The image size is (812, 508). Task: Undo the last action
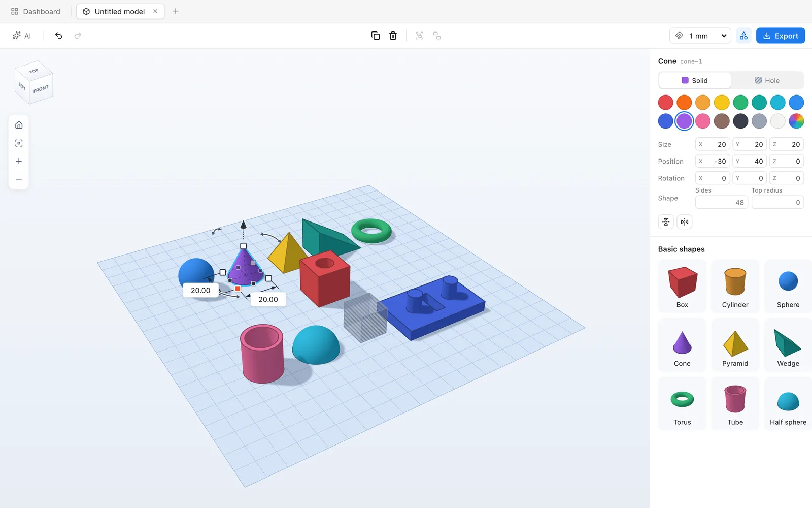click(59, 36)
